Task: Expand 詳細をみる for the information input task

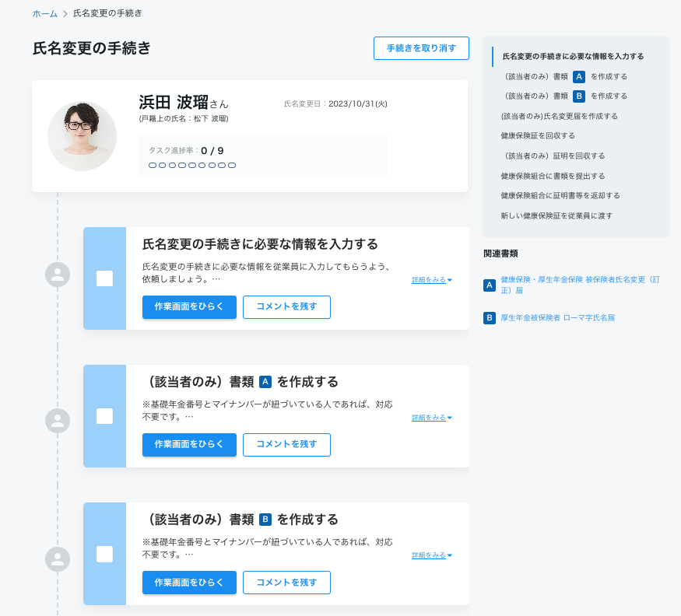Action: [x=432, y=280]
